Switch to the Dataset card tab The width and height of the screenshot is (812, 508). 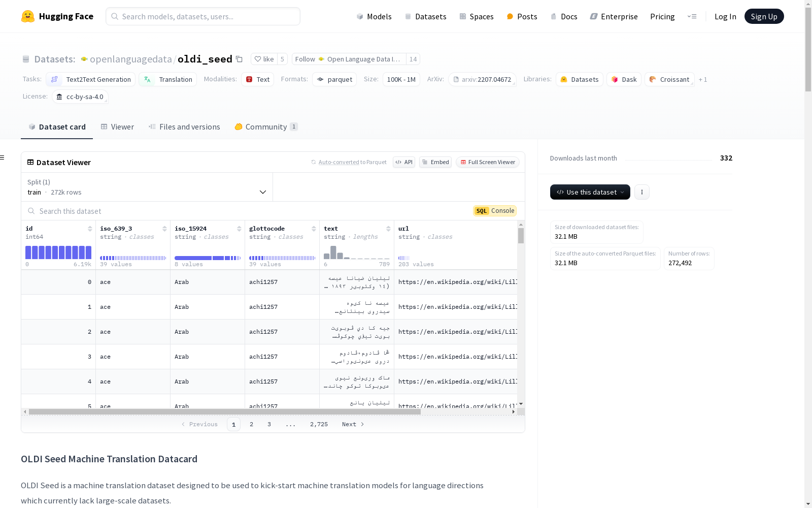point(57,127)
